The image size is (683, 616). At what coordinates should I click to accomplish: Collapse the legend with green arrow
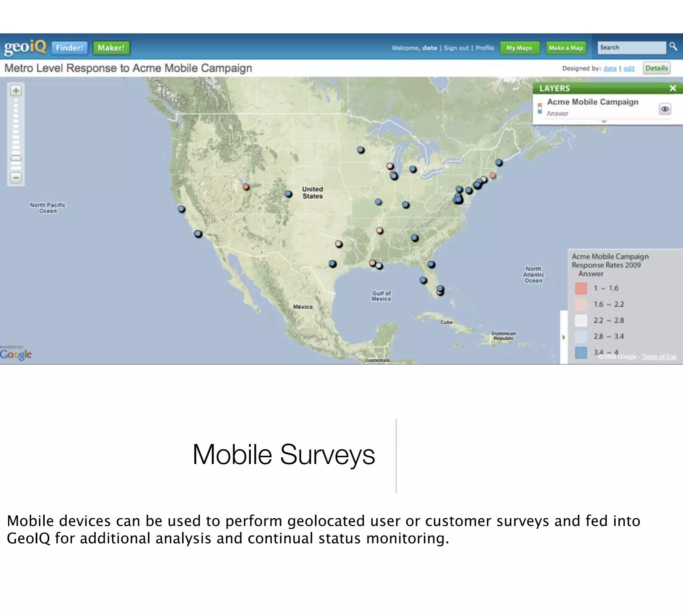[564, 337]
